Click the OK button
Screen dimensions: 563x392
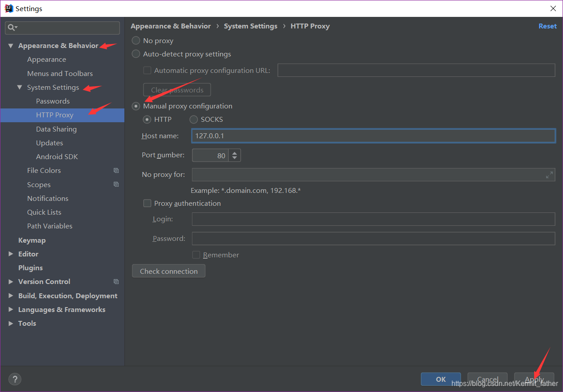[x=441, y=379]
